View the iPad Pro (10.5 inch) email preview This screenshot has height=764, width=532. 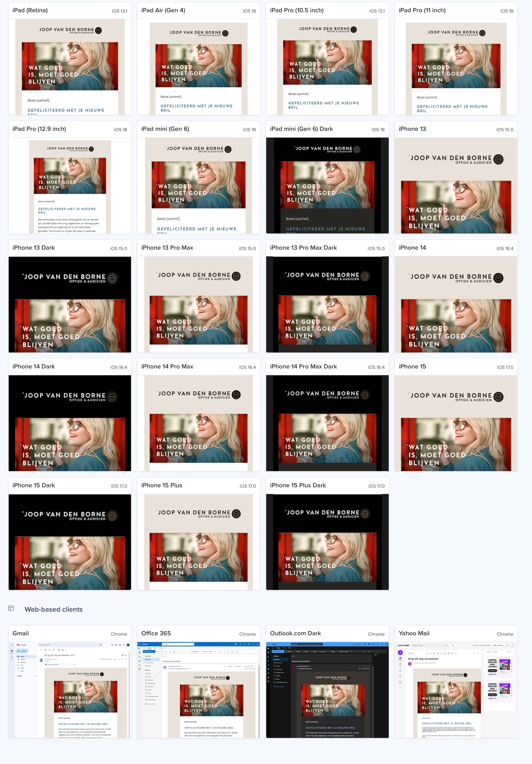point(327,67)
